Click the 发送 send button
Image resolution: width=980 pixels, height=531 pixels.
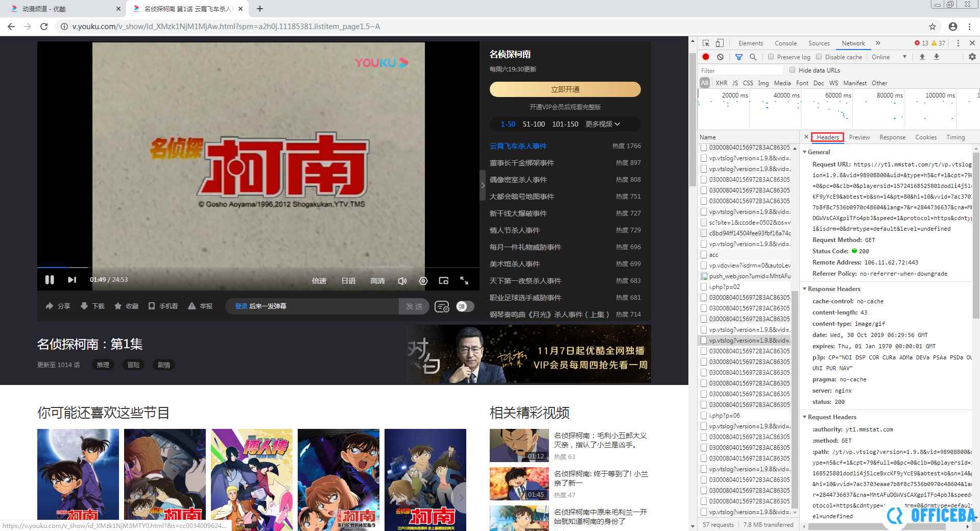tap(414, 306)
